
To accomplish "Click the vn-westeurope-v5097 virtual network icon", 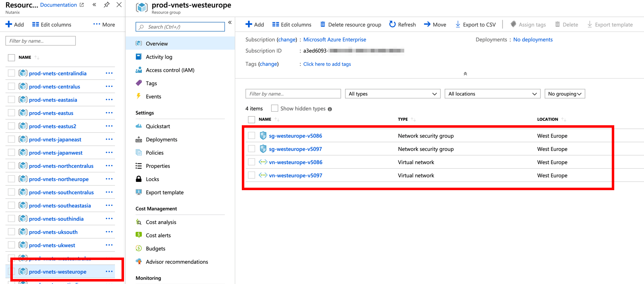I will [x=263, y=175].
